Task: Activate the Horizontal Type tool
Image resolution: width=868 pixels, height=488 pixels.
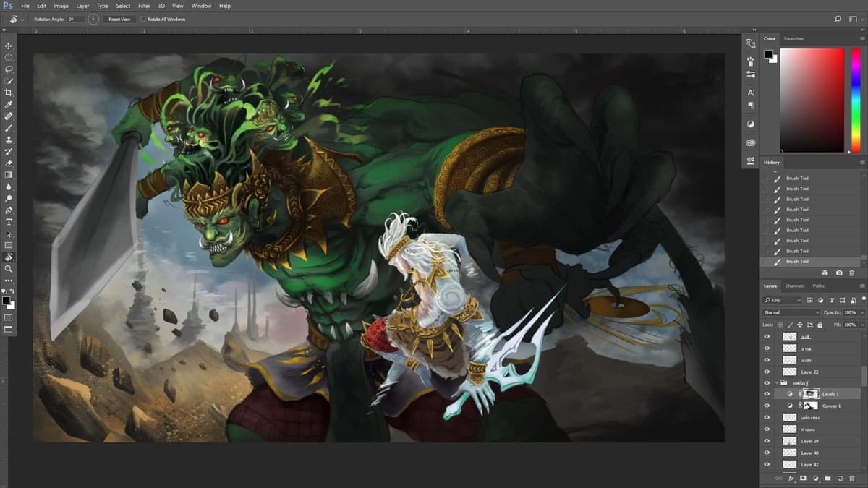Action: click(x=9, y=222)
